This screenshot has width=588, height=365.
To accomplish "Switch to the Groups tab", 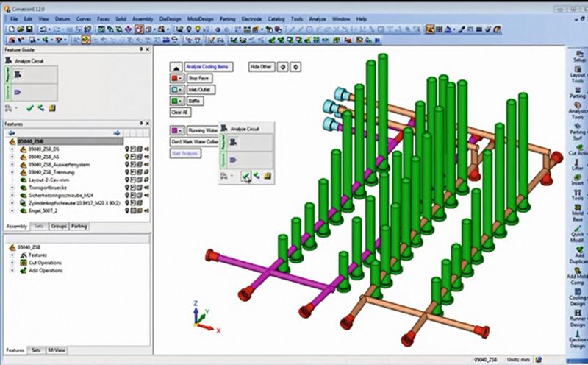I will point(59,226).
